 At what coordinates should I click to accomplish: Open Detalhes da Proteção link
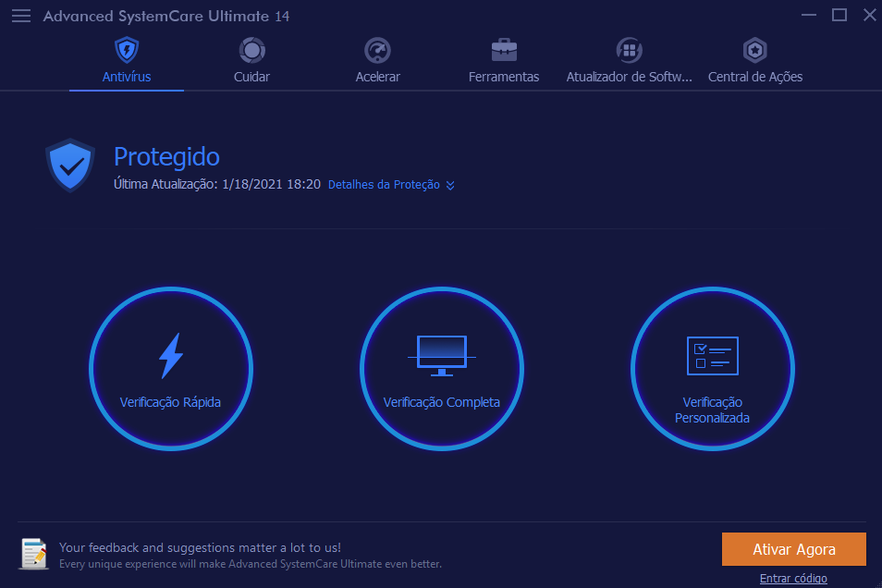(x=384, y=185)
